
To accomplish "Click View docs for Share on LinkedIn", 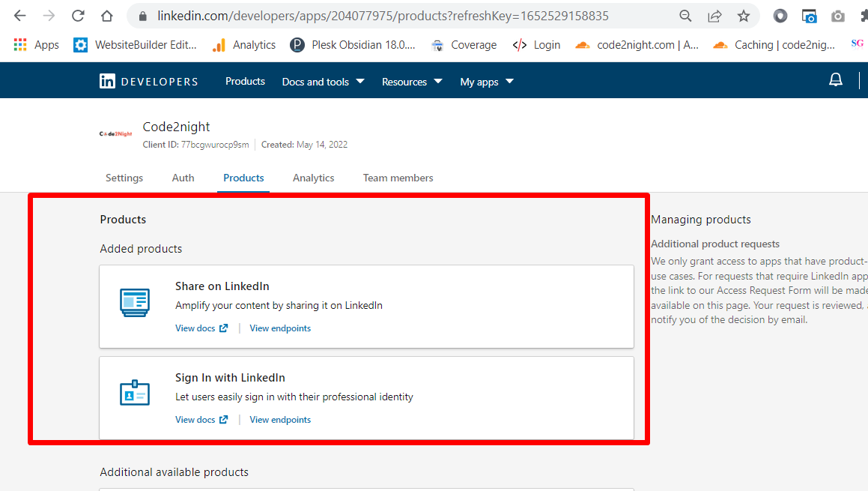I will pyautogui.click(x=201, y=328).
